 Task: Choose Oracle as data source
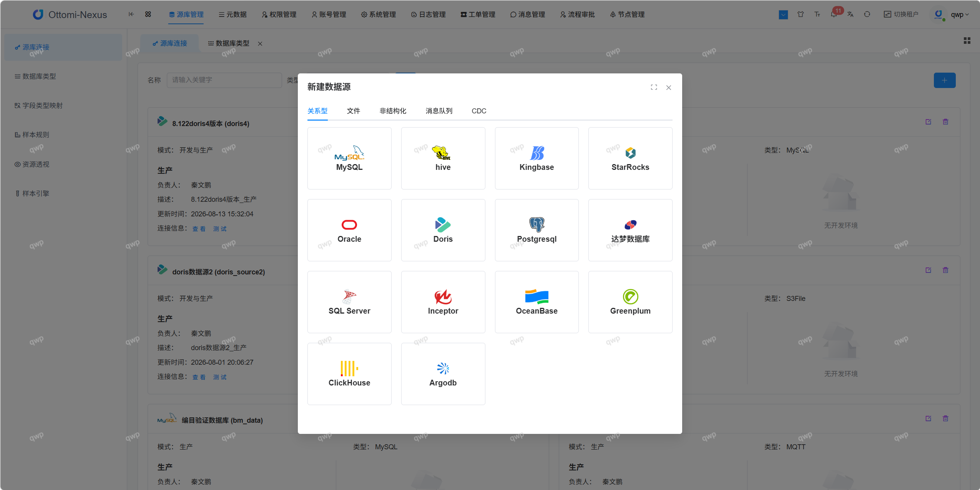pos(349,230)
